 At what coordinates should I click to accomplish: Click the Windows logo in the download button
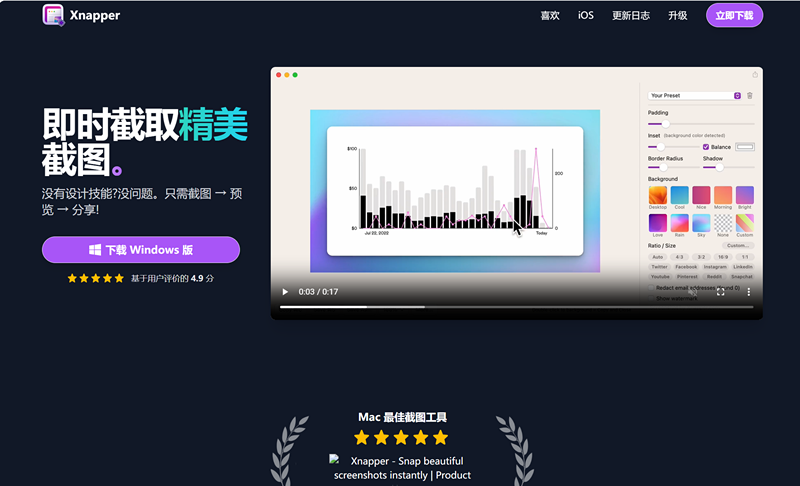(x=95, y=250)
